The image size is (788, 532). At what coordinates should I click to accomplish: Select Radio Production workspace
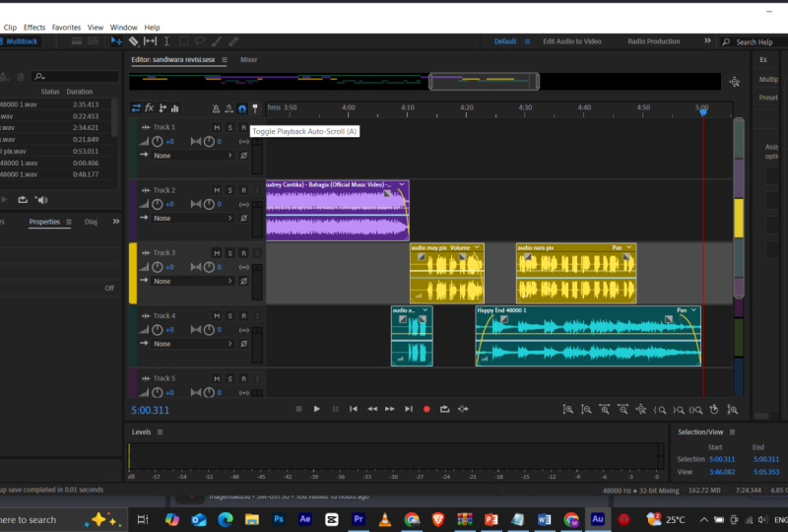pyautogui.click(x=653, y=41)
